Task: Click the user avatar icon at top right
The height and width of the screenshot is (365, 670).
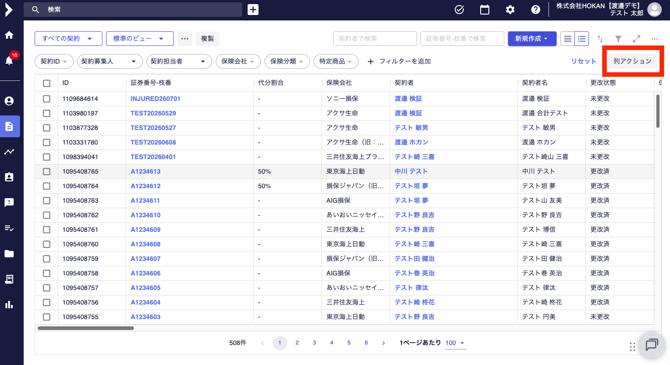Action: pos(654,9)
